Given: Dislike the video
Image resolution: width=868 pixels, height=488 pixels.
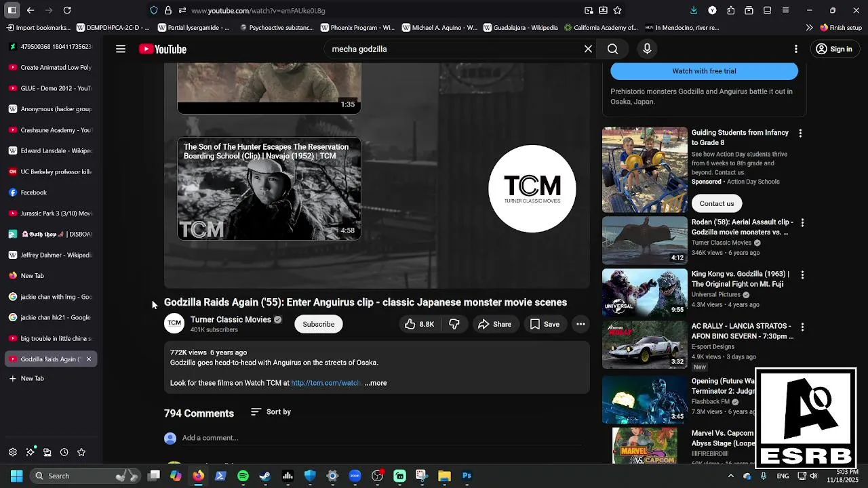Looking at the screenshot, I should pyautogui.click(x=454, y=324).
